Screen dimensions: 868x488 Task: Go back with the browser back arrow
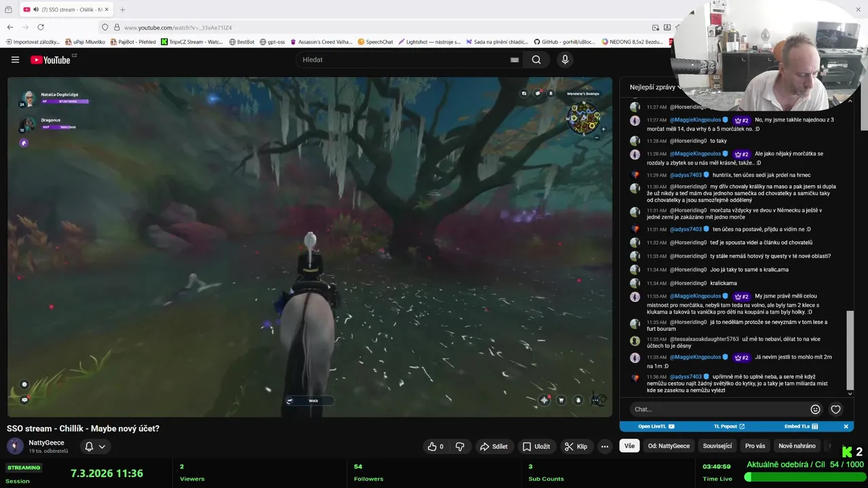pos(10,27)
